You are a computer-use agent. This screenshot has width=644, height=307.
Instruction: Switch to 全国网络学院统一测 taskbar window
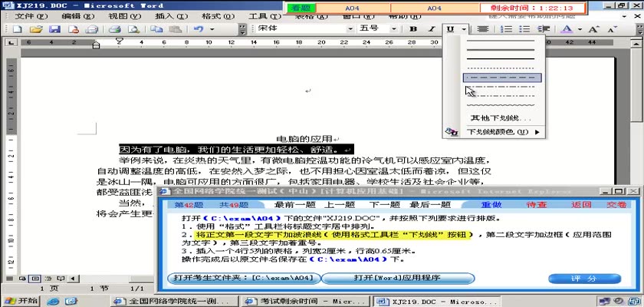(175, 301)
